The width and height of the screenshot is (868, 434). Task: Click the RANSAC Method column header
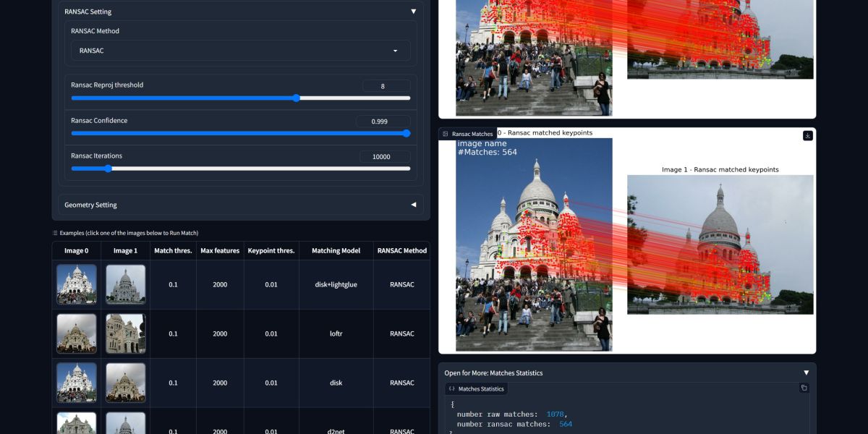401,250
